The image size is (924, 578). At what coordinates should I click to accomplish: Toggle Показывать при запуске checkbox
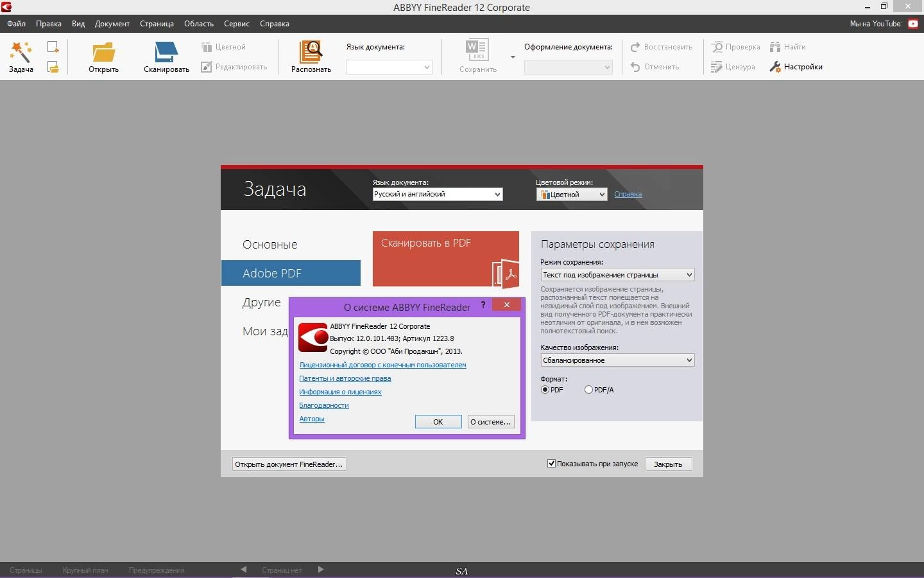[x=551, y=464]
